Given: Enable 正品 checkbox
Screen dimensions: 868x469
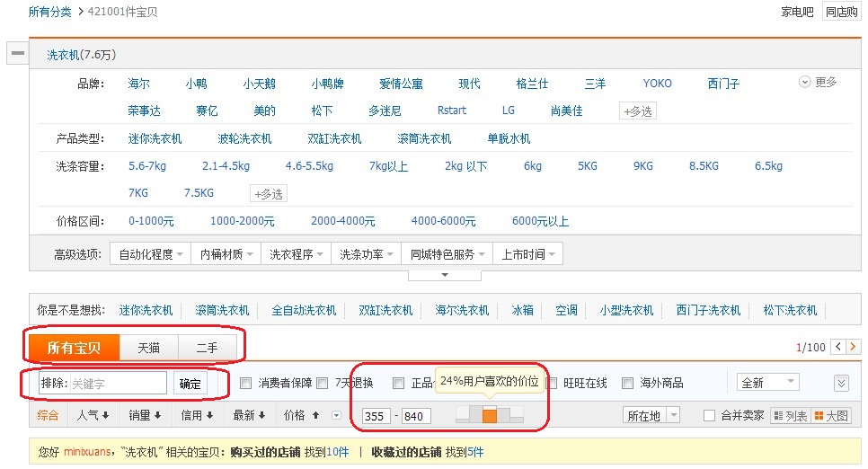Looking at the screenshot, I should point(399,383).
